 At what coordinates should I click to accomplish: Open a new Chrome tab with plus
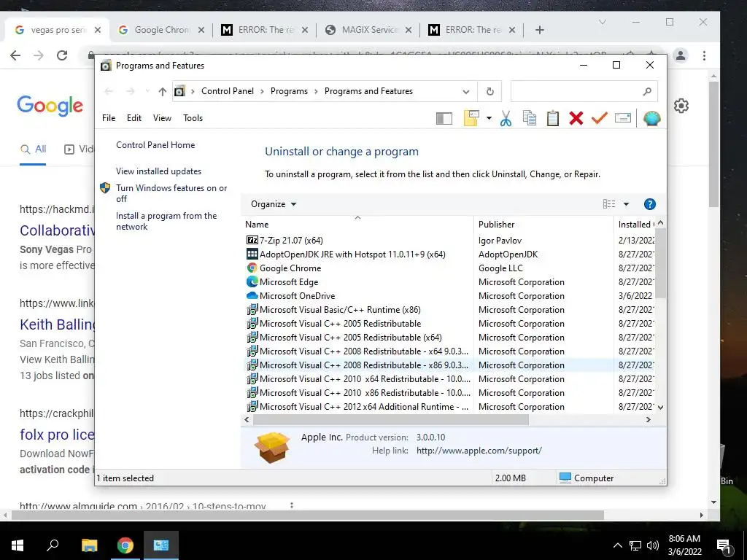pos(539,30)
